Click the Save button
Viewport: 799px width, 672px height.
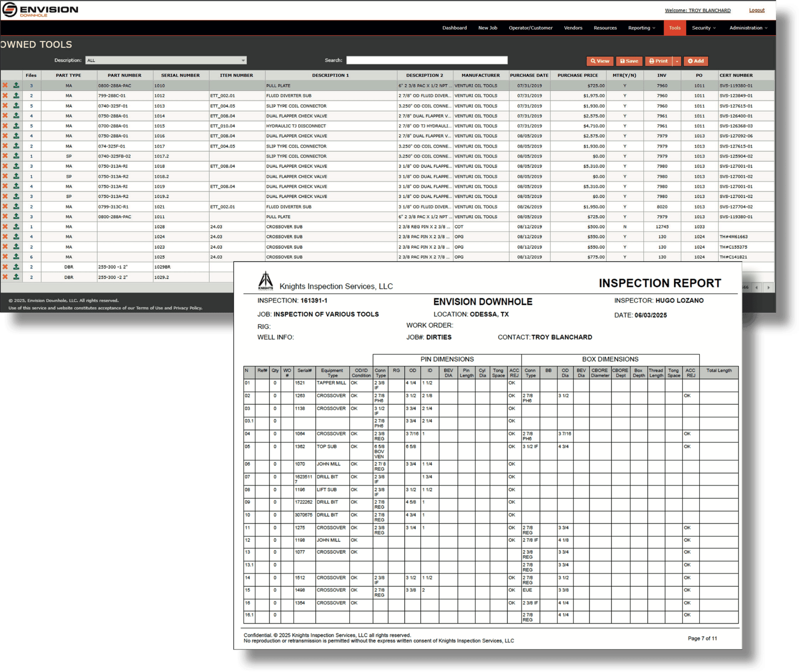(x=629, y=61)
